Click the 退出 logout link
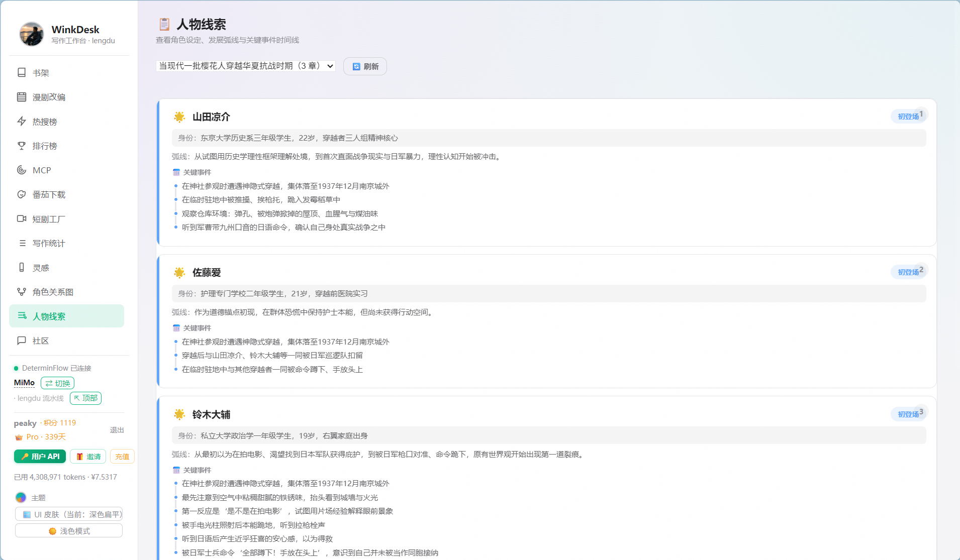960x560 pixels. click(117, 430)
